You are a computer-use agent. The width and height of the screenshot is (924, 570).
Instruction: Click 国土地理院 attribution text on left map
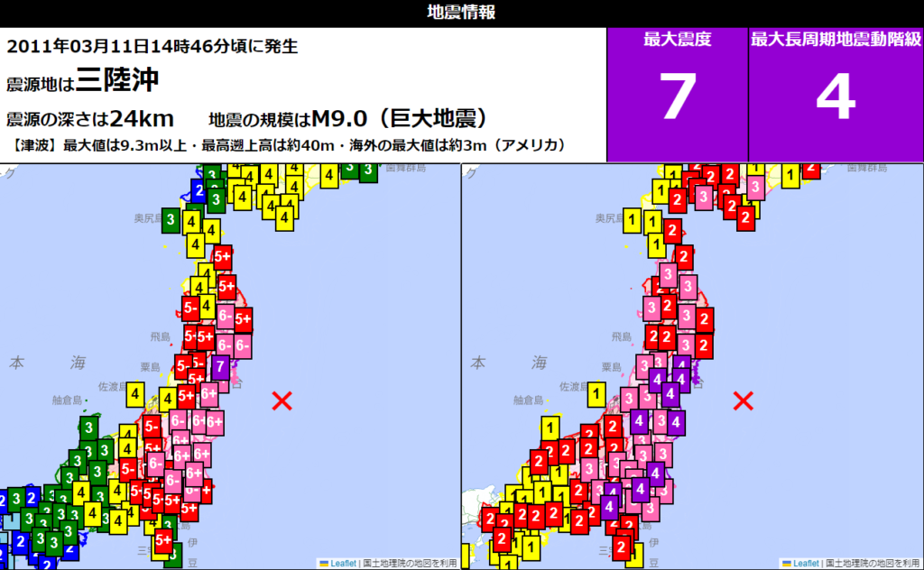tap(408, 563)
